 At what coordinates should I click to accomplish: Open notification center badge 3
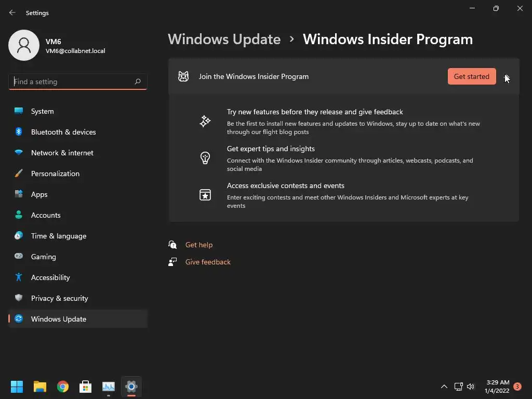point(517,387)
